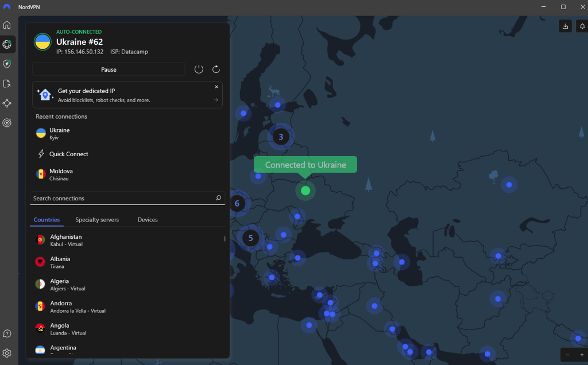Screen dimensions: 588x365
Task: Switch to the Devices tab
Action: [x=148, y=220]
